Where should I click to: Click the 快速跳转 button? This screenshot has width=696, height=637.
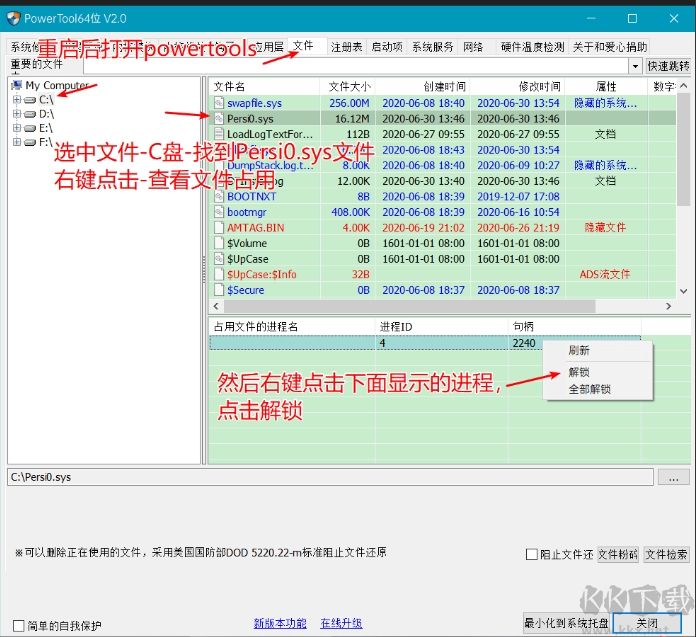[x=668, y=66]
